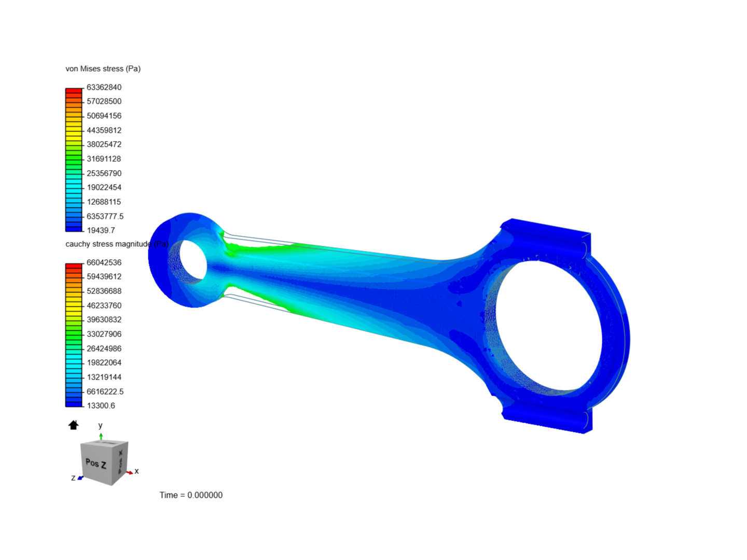
Task: Click the legend value 19022454
Action: pos(104,187)
